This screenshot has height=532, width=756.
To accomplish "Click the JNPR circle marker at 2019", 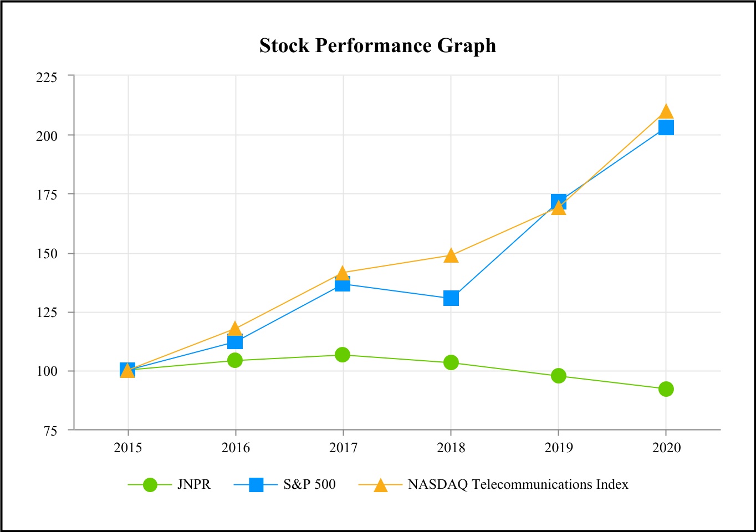I will tap(559, 376).
